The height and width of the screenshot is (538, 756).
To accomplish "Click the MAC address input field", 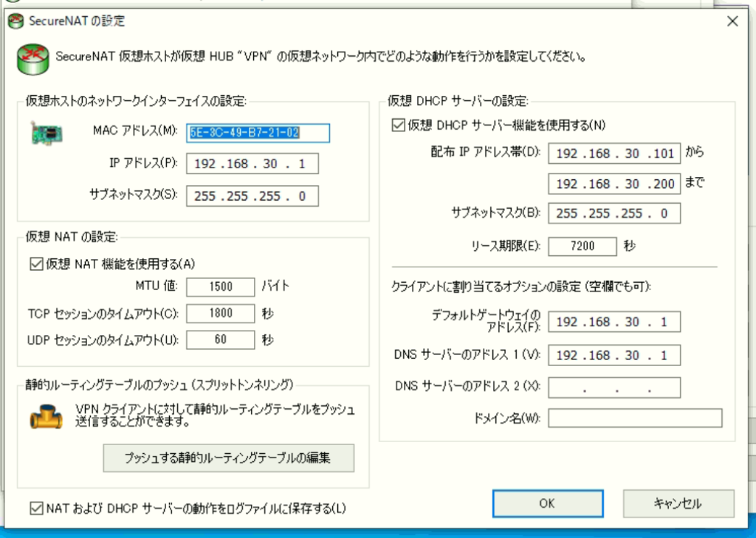I will click(x=258, y=133).
